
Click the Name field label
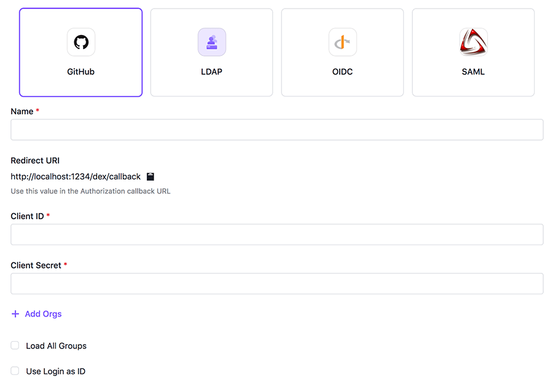click(x=22, y=111)
